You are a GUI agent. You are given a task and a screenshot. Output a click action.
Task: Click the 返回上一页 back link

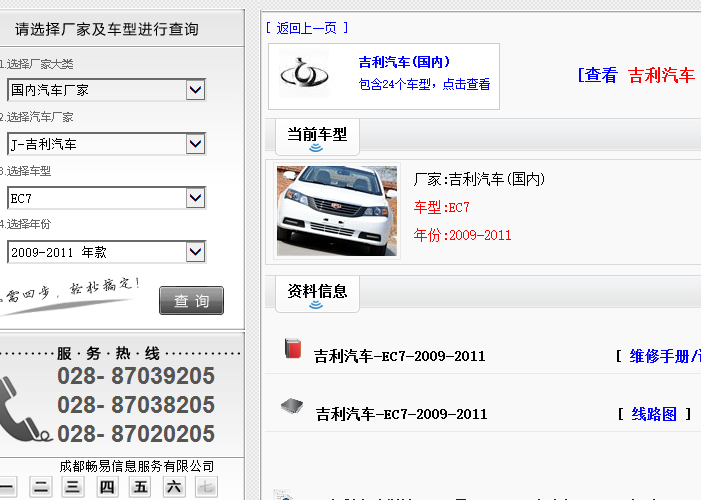[307, 28]
